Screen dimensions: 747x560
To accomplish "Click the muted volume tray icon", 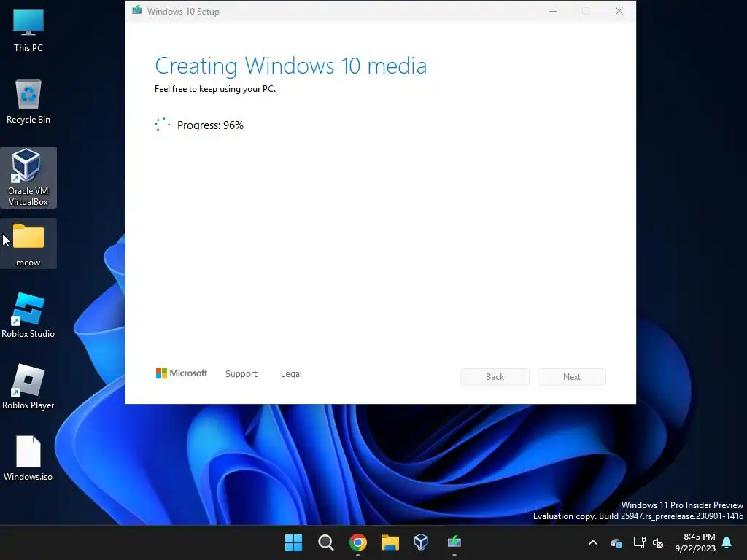I will tap(658, 542).
